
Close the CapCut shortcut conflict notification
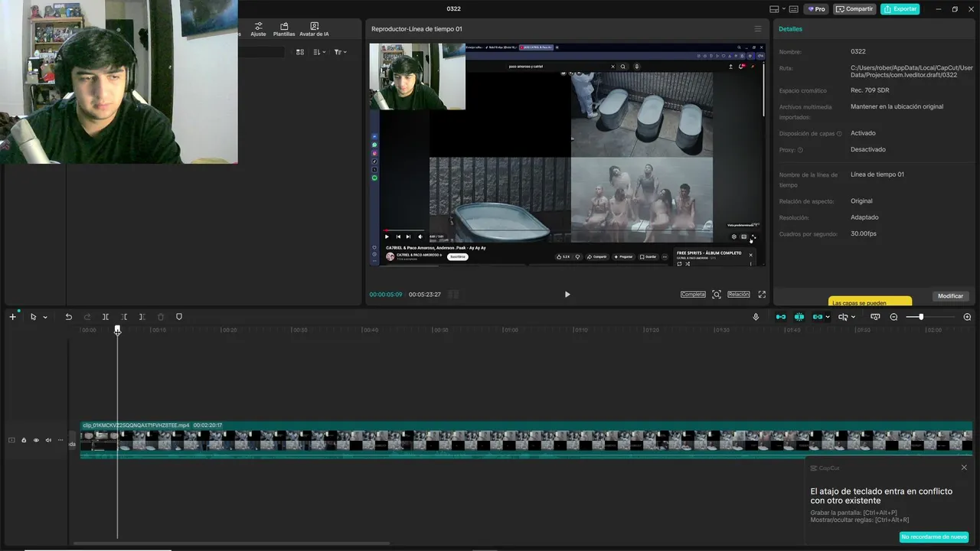[964, 468]
